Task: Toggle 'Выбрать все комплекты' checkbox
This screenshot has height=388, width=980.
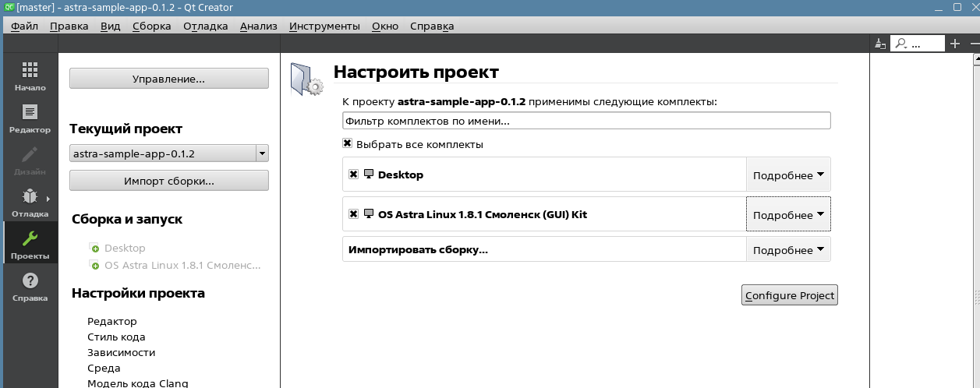Action: (348, 144)
